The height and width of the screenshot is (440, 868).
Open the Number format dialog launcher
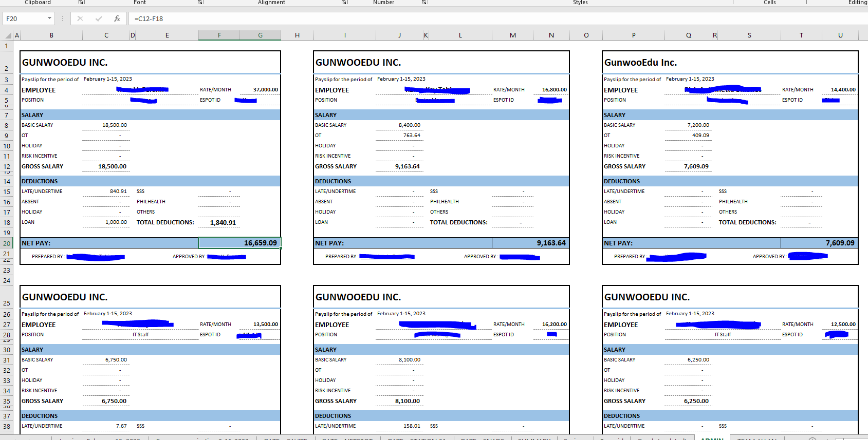(424, 3)
